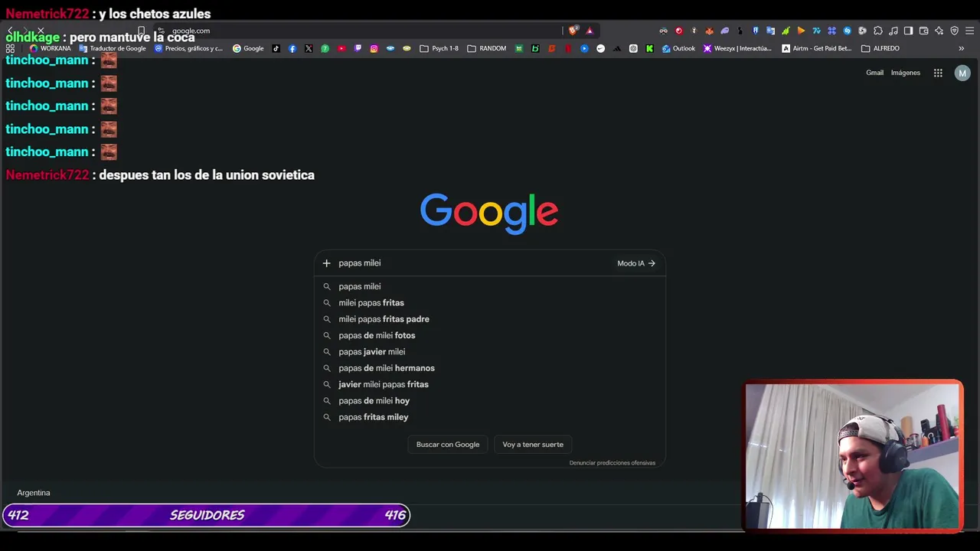Open Facebook bookmark icon

292,48
